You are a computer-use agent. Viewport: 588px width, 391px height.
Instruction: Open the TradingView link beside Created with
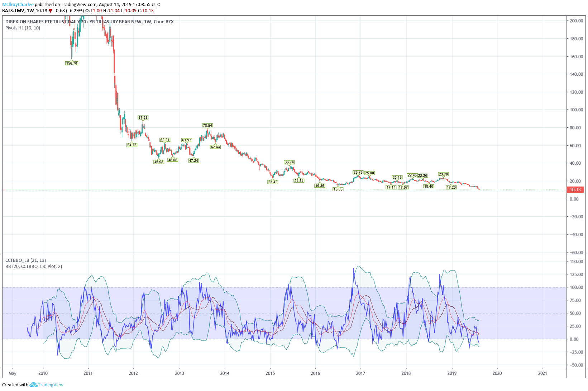tap(51, 385)
